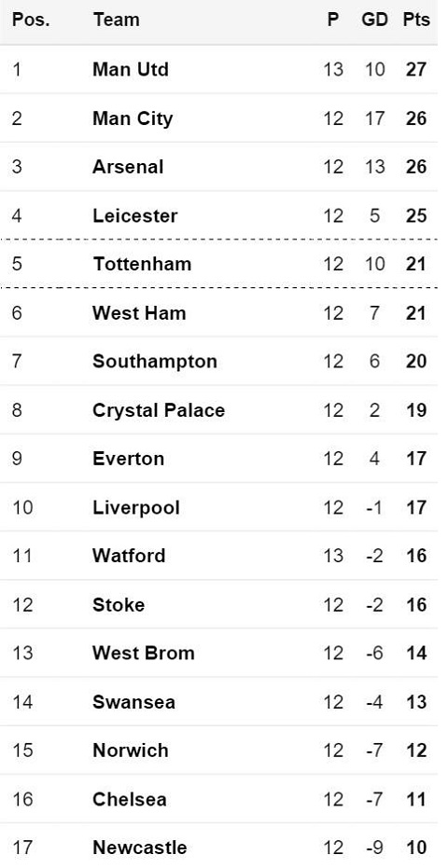Select the Pos. column header
This screenshot has height=868, width=448.
pos(31,20)
